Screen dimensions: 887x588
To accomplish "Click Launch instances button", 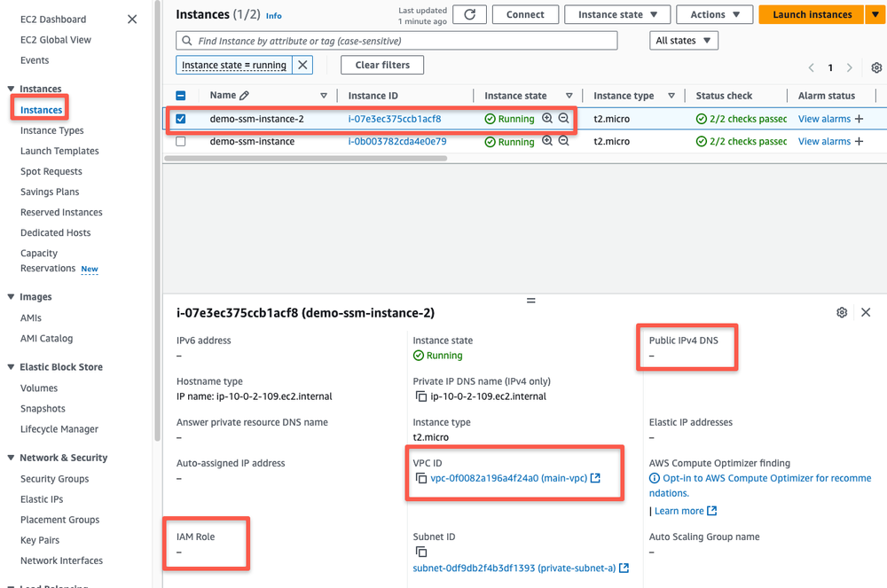I will coord(812,15).
